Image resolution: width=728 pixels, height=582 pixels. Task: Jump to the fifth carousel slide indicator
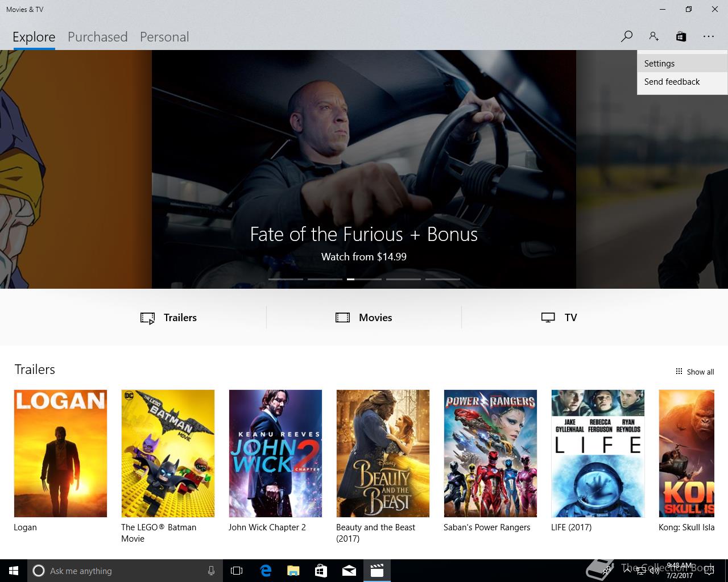[442, 279]
